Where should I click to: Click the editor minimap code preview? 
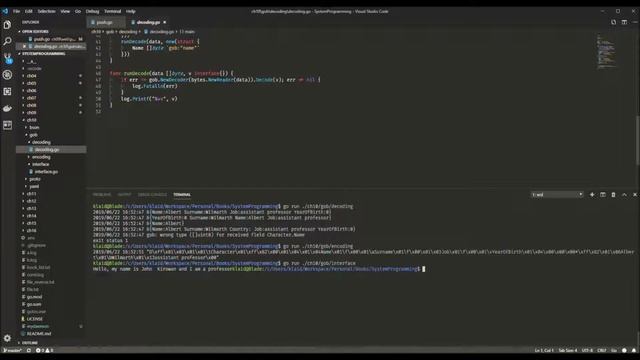click(x=606, y=51)
